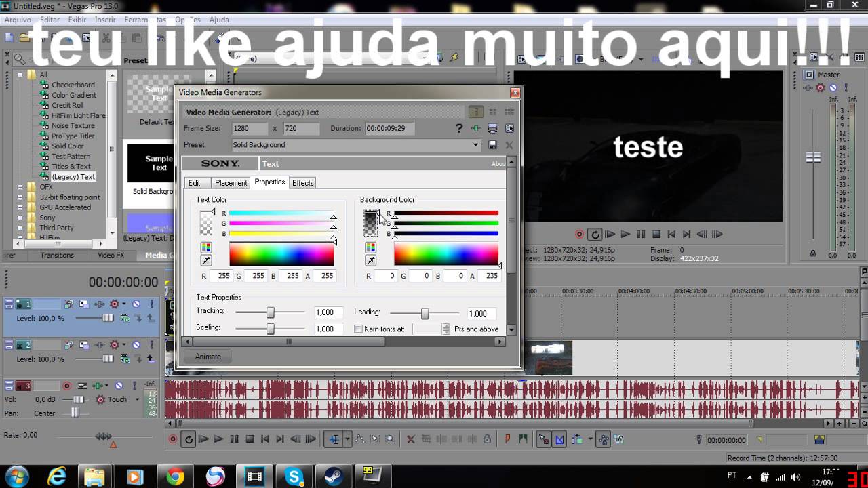Save the preset with the floppy disk icon
Image resolution: width=868 pixels, height=488 pixels.
tap(493, 145)
